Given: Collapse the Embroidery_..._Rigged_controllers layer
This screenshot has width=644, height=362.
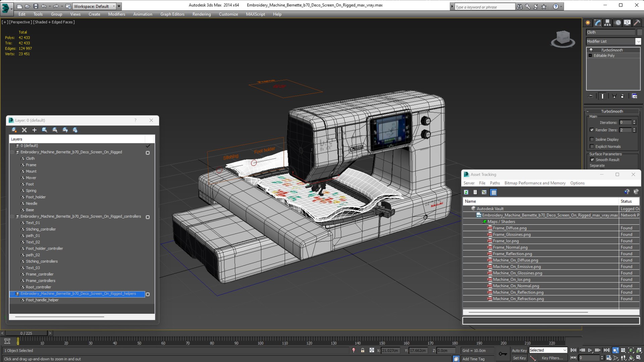Looking at the screenshot, I should click(12, 217).
